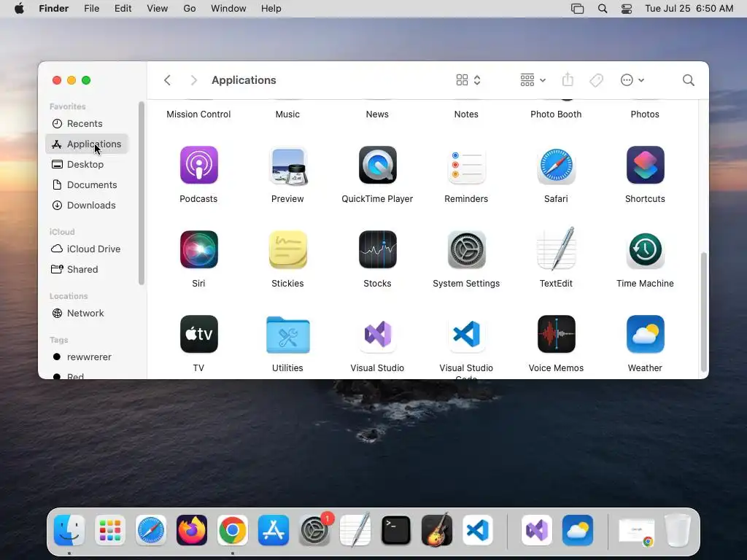747x560 pixels.
Task: Open Finder from the Dock
Action: 69,530
